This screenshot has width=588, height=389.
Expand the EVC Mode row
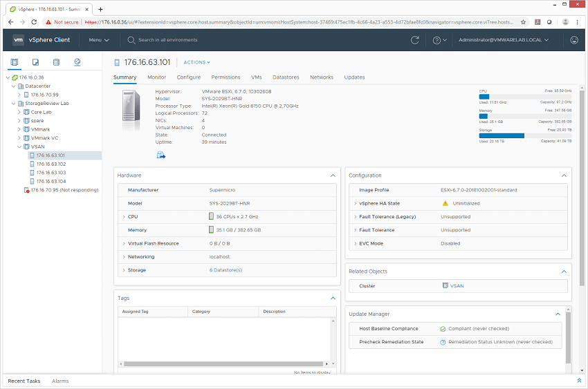(355, 243)
